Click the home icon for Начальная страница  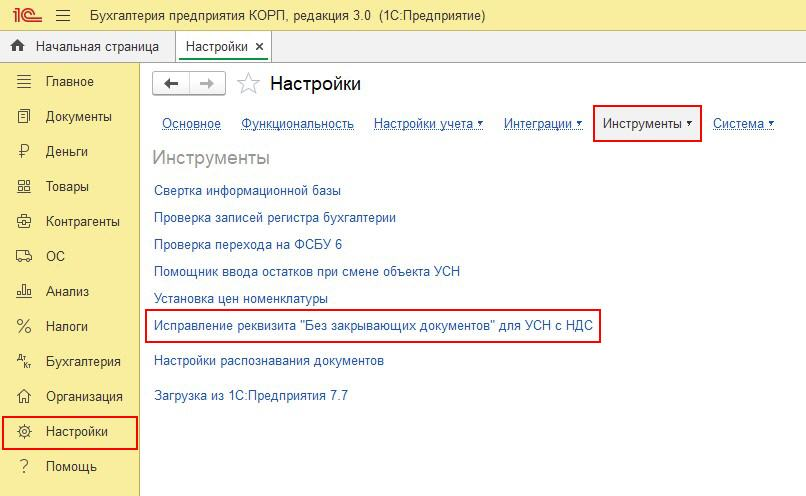(x=17, y=46)
